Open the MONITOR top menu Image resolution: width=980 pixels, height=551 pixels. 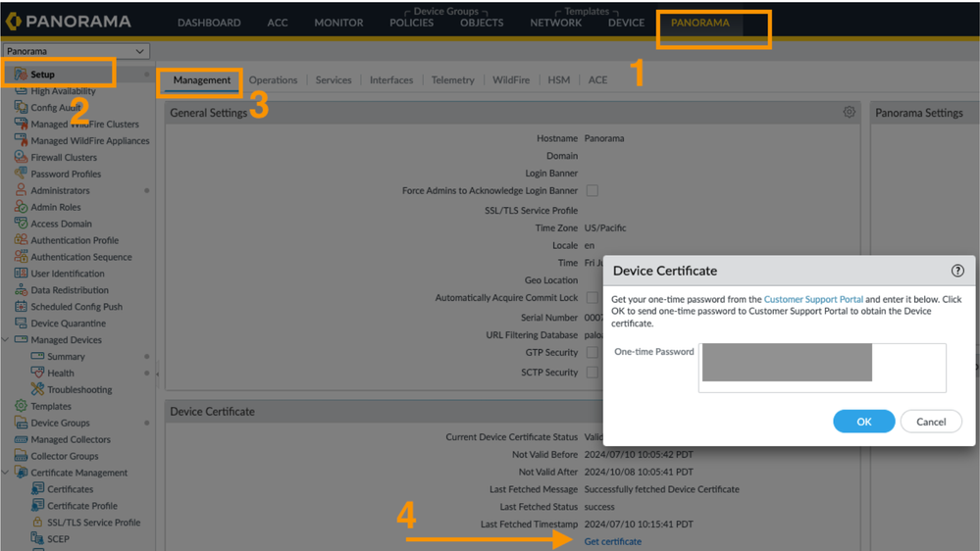click(x=338, y=23)
